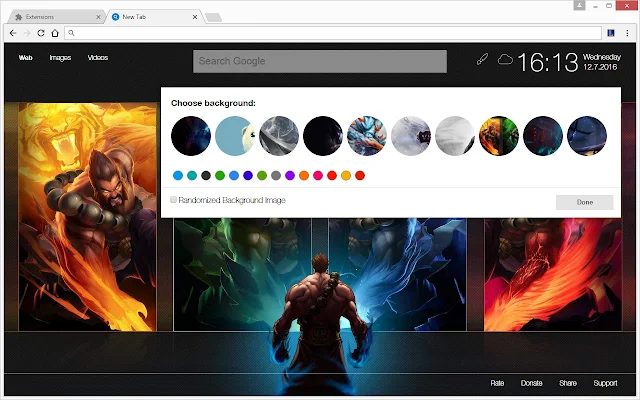This screenshot has height=400, width=640.
Task: Click the extension icon beside the address bar
Action: tap(611, 33)
